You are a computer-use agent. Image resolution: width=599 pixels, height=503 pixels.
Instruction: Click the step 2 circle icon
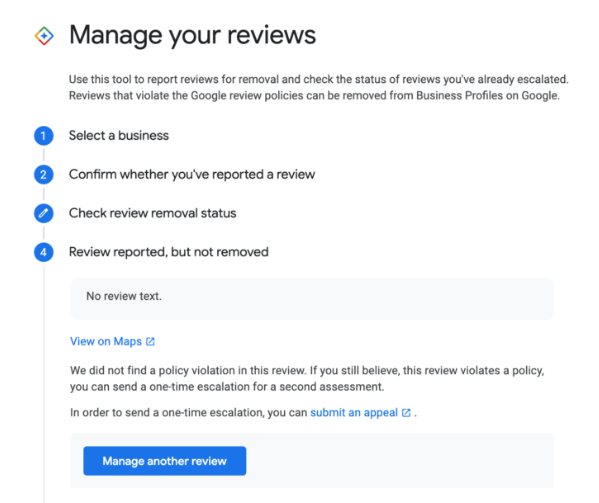pos(44,175)
